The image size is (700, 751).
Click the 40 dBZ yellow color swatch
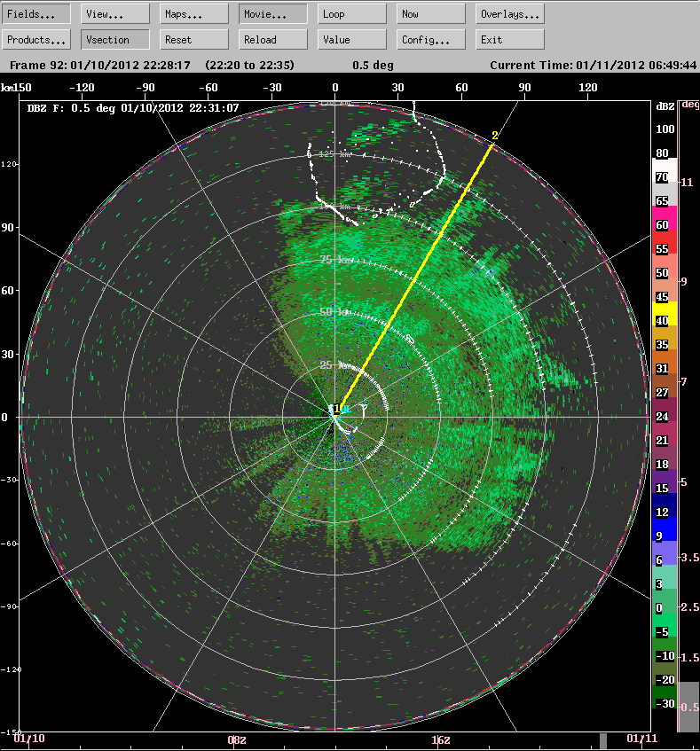(665, 314)
